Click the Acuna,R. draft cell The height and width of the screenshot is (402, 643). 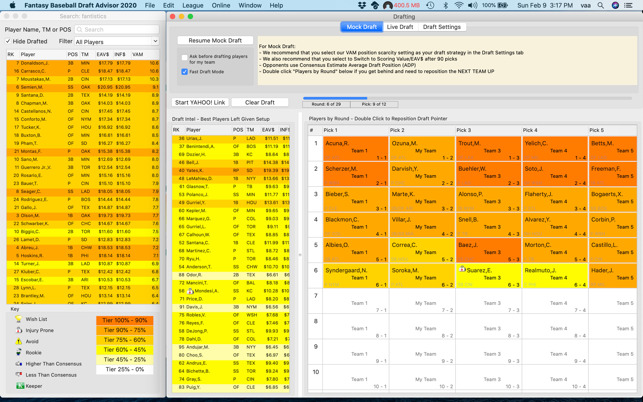[x=356, y=149]
